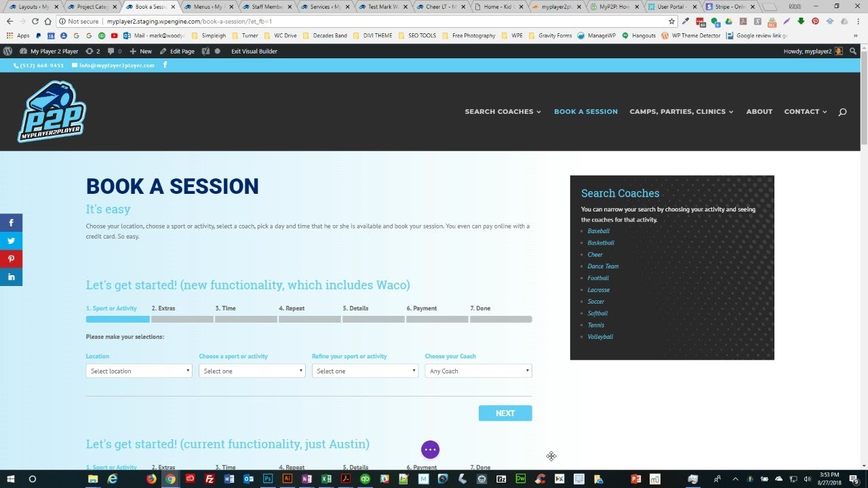The image size is (868, 488).
Task: Open Photoshop from the taskbar
Action: (268, 479)
